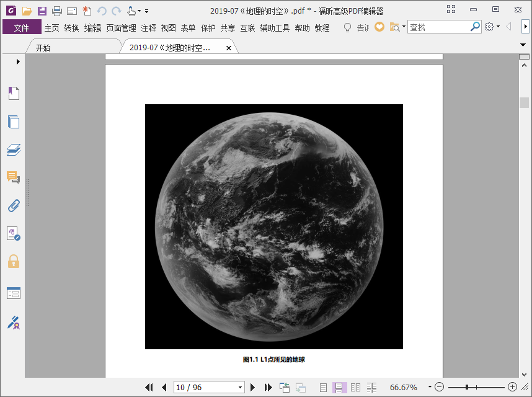Viewport: 532px width, 397px height.
Task: Switch to the 开始 tab
Action: click(x=43, y=48)
